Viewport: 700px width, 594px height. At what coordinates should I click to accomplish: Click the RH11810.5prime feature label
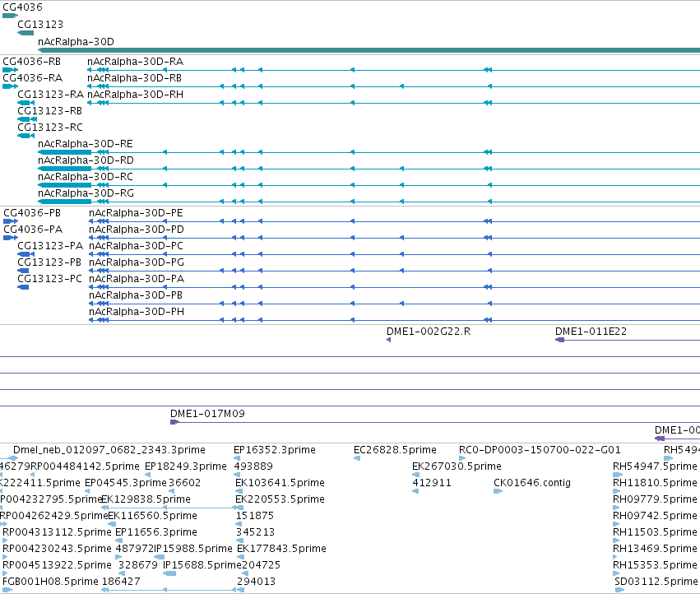click(655, 483)
